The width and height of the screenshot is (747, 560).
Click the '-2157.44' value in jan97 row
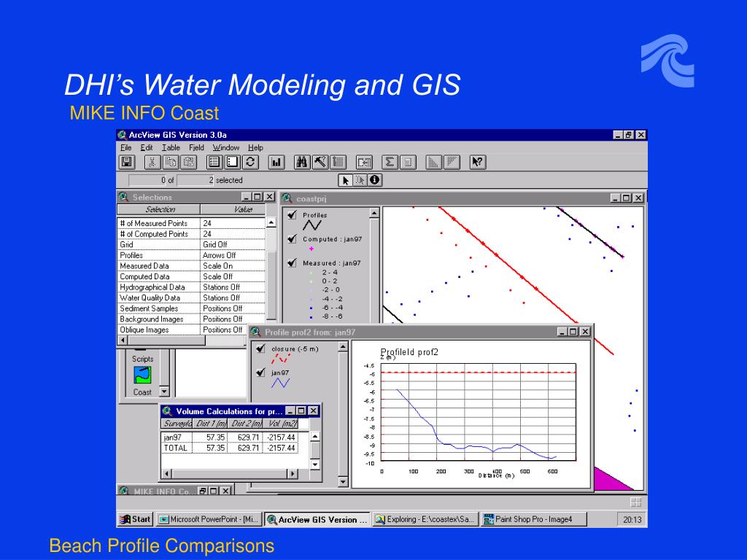tap(281, 437)
